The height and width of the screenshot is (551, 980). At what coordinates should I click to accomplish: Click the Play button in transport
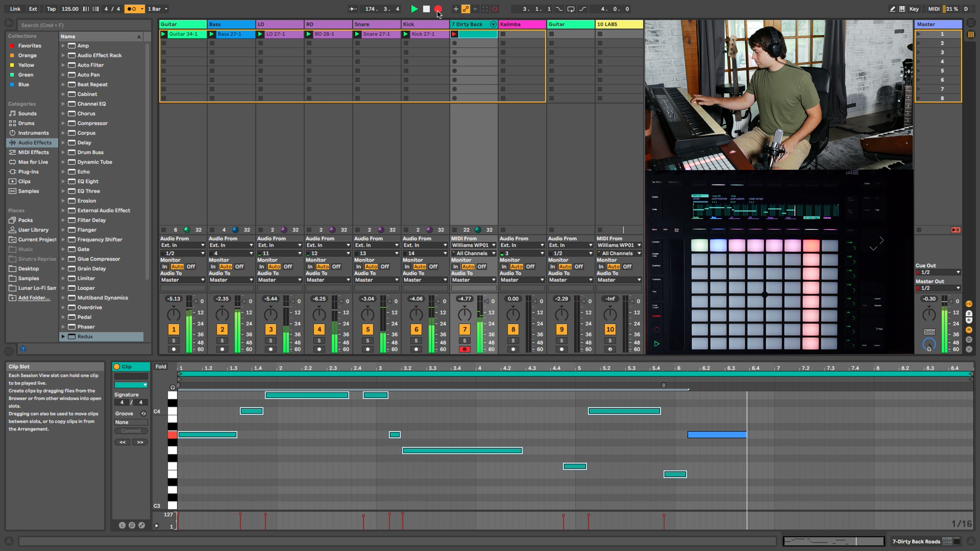[x=414, y=9]
